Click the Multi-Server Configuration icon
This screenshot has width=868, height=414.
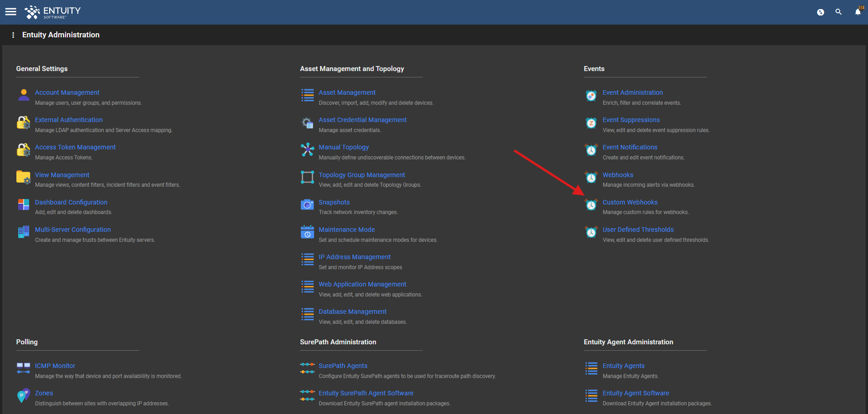tap(24, 232)
